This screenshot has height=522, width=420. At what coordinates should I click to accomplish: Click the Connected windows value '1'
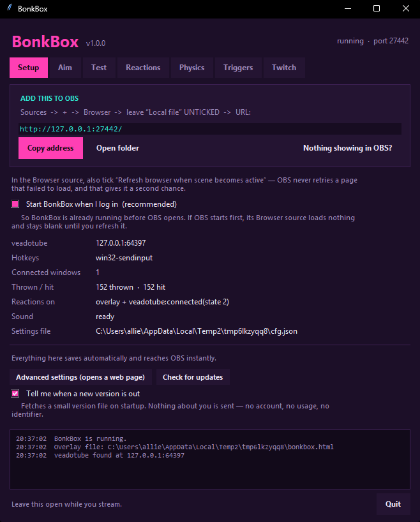point(98,272)
